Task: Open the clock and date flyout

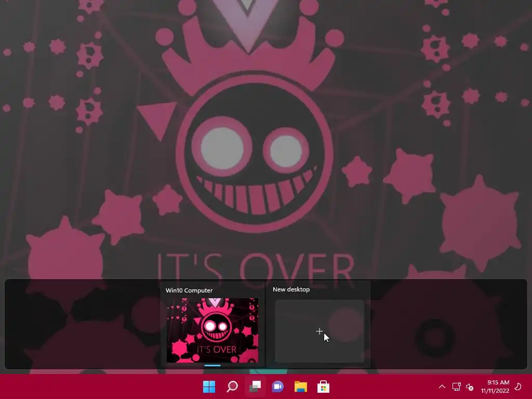Action: 495,387
